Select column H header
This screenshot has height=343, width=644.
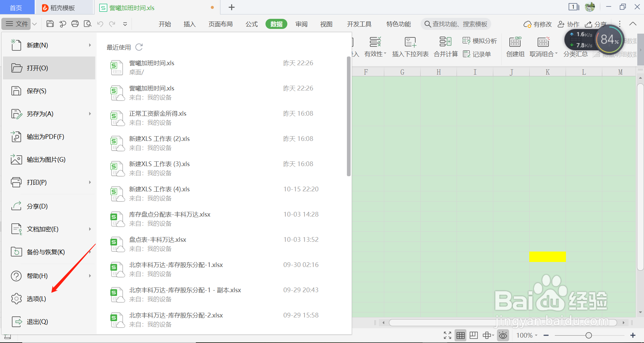pos(438,72)
